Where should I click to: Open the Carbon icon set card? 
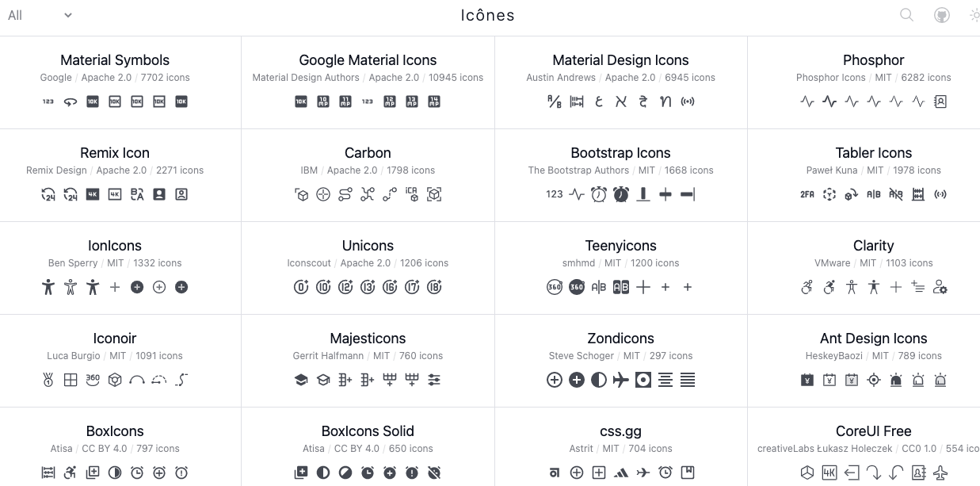point(368,153)
